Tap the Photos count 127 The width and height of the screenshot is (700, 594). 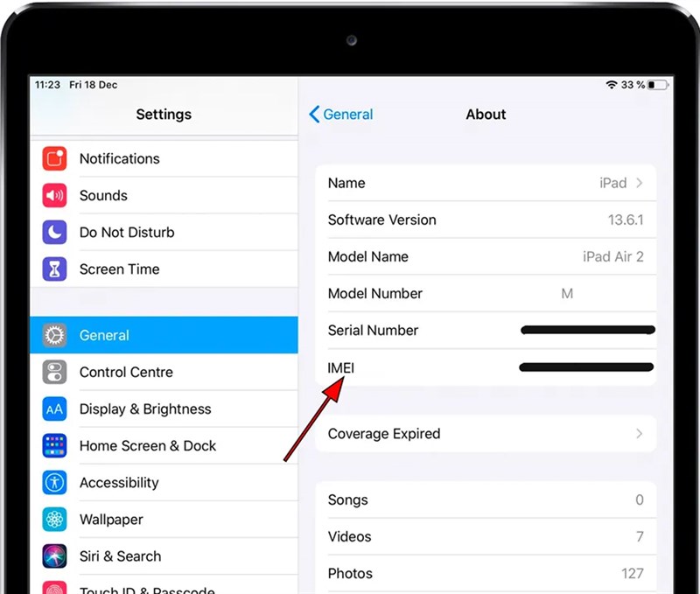pyautogui.click(x=632, y=574)
